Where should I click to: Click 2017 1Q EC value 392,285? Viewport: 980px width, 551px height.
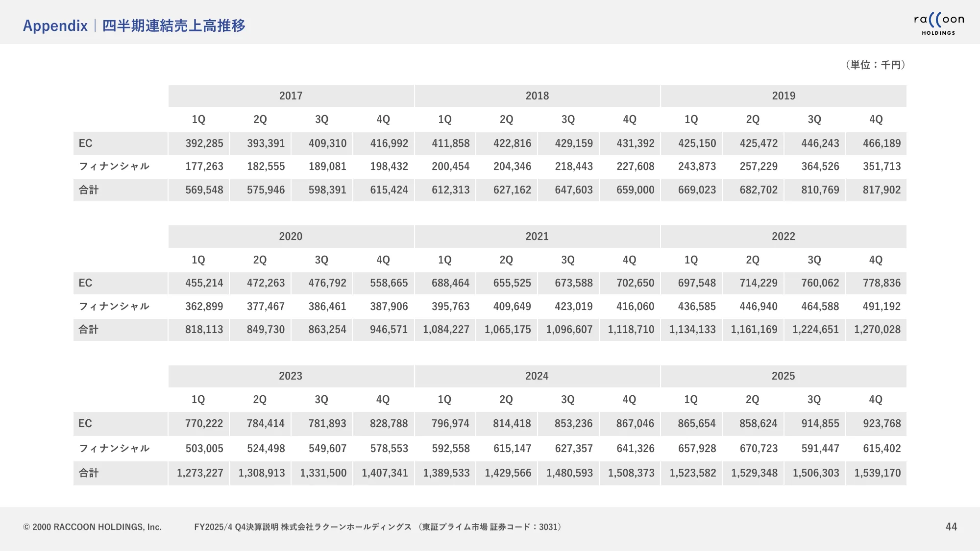tap(204, 144)
